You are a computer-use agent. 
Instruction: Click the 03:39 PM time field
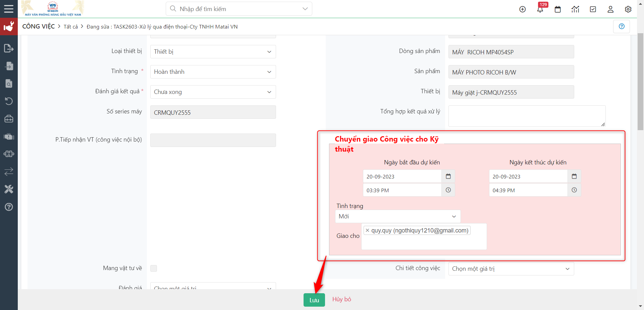pos(402,190)
